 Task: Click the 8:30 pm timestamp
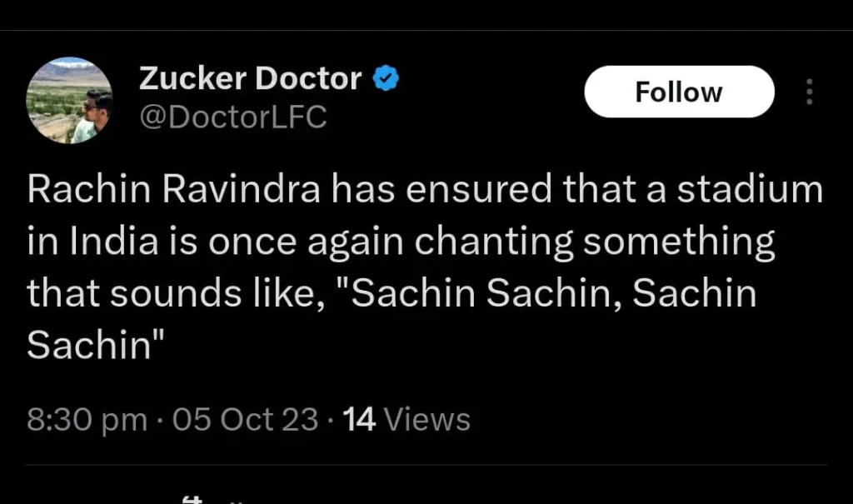87,419
